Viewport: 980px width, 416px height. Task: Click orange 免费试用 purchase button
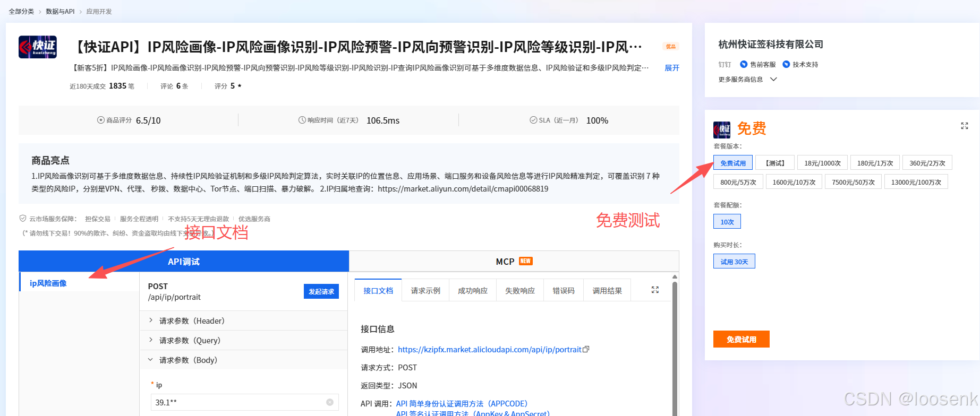(741, 339)
